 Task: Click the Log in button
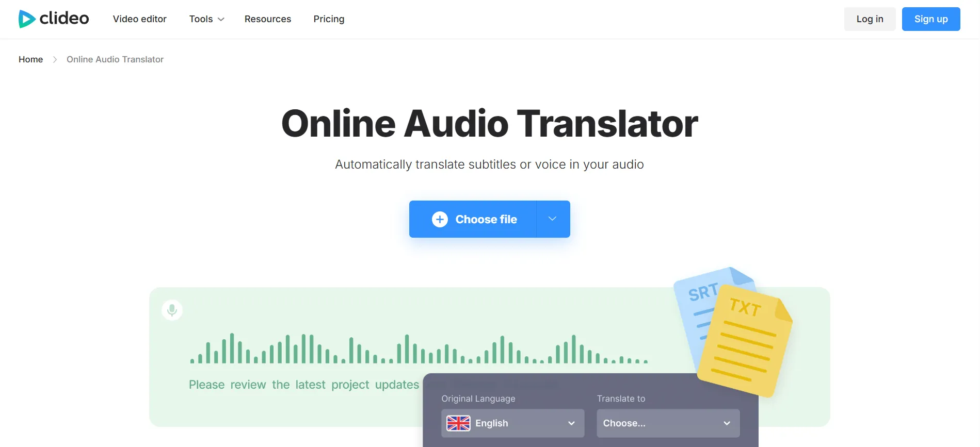[x=870, y=19]
